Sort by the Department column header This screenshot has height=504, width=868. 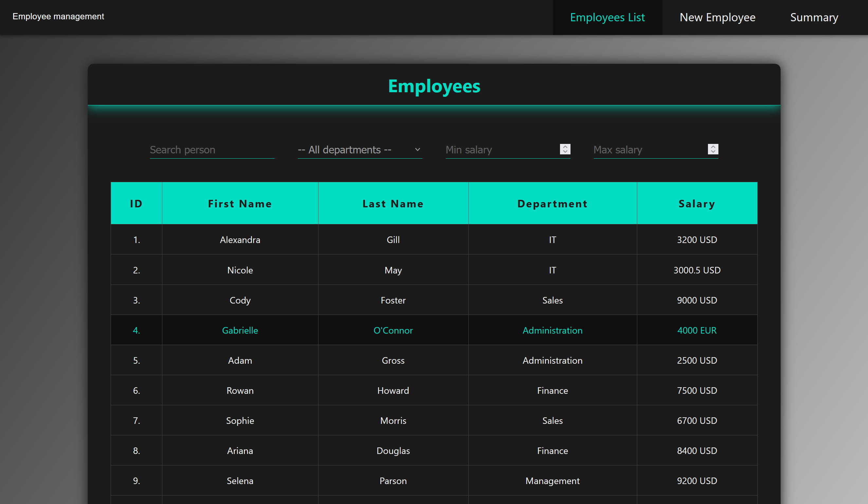click(x=552, y=203)
